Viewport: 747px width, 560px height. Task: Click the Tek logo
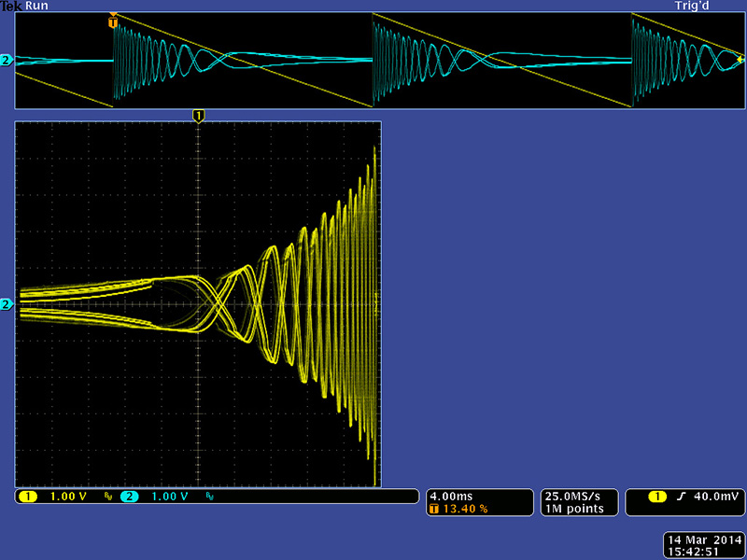click(11, 6)
